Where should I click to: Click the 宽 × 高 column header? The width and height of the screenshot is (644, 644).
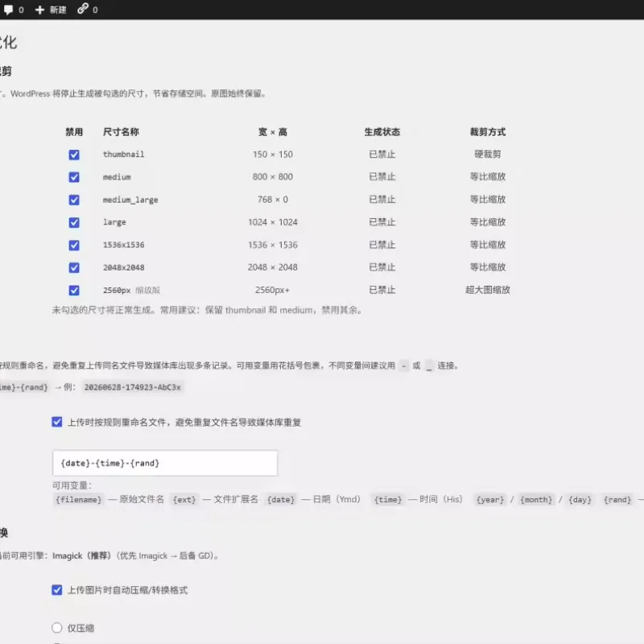(273, 132)
